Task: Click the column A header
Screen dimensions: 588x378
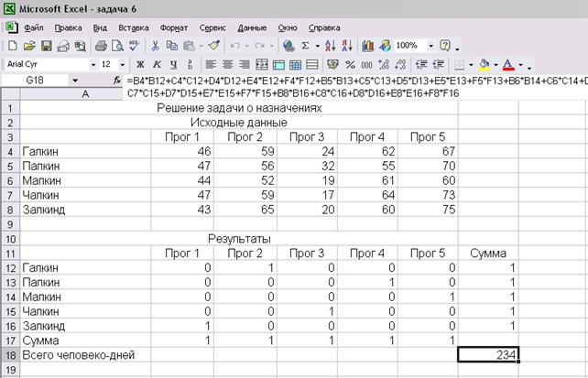Action: (85, 94)
